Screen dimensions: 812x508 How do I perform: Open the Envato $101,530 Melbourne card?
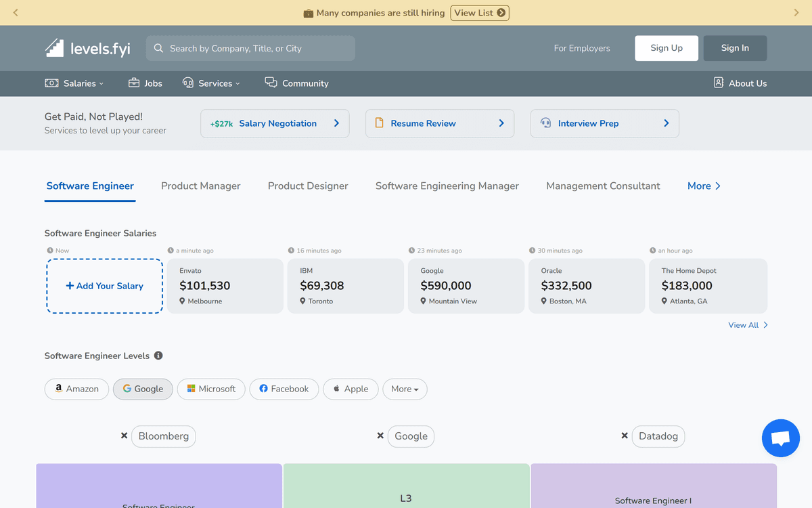point(225,286)
